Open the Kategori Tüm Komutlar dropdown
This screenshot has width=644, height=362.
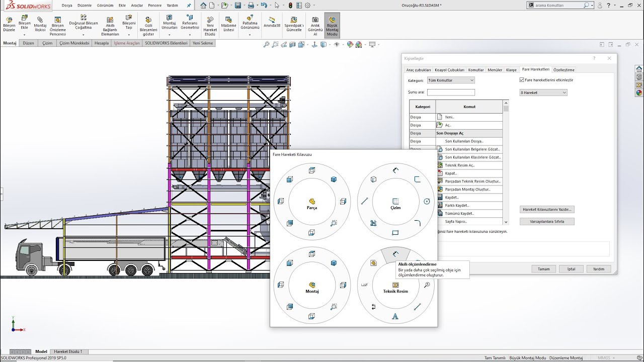pos(451,80)
